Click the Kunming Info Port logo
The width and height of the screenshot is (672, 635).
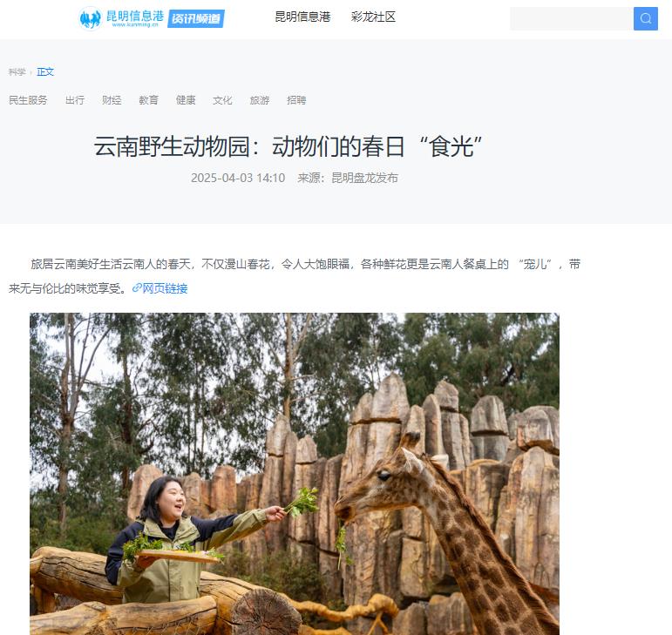pos(121,18)
